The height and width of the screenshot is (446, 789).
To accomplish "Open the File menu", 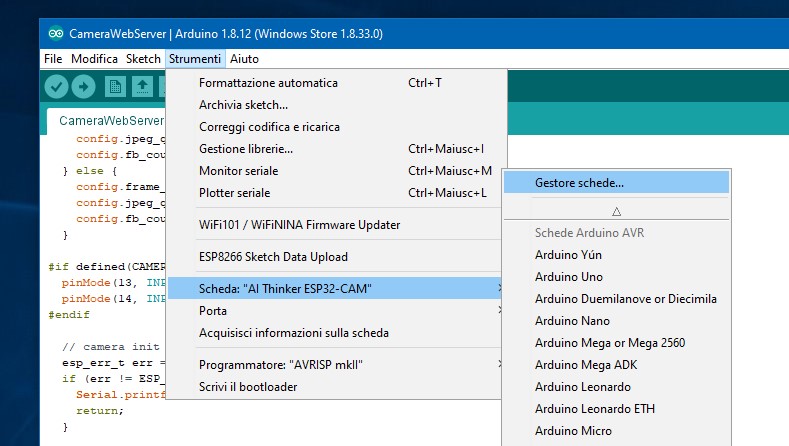I will 53,59.
